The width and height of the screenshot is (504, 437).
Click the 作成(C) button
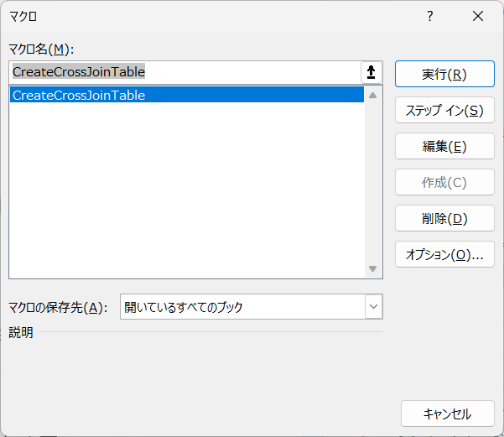point(444,182)
